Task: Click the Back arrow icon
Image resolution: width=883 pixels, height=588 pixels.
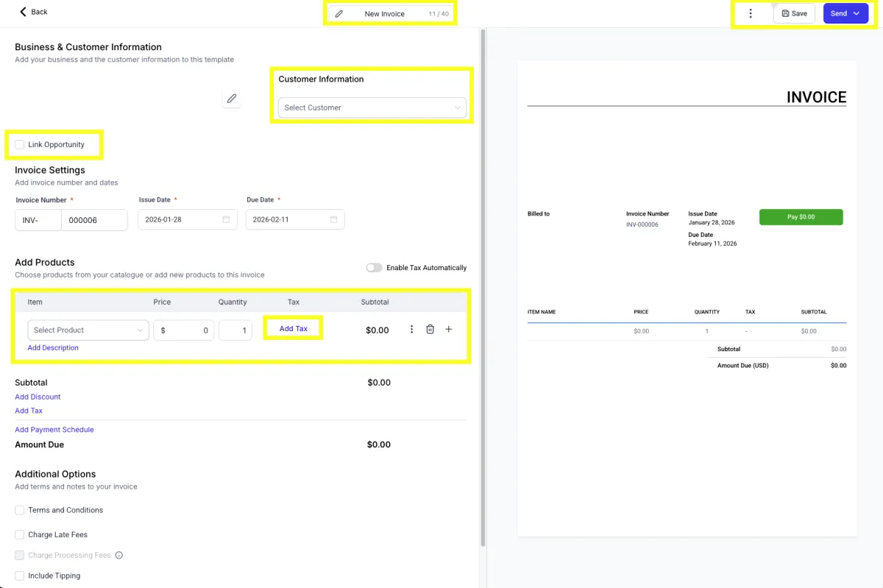Action: click(23, 12)
